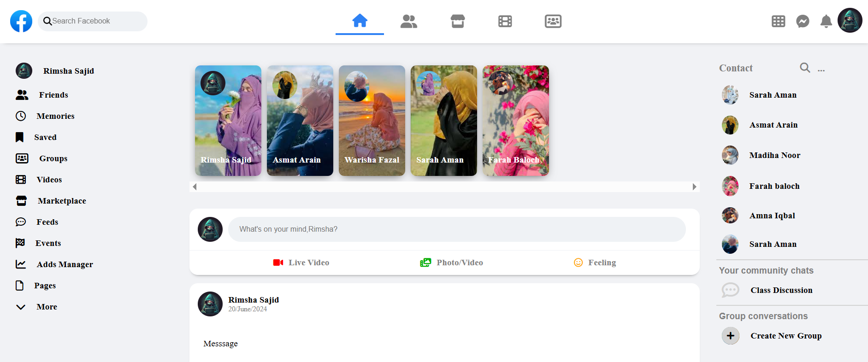Open chat with Farah baloch contact
The width and height of the screenshot is (868, 362).
click(761, 186)
